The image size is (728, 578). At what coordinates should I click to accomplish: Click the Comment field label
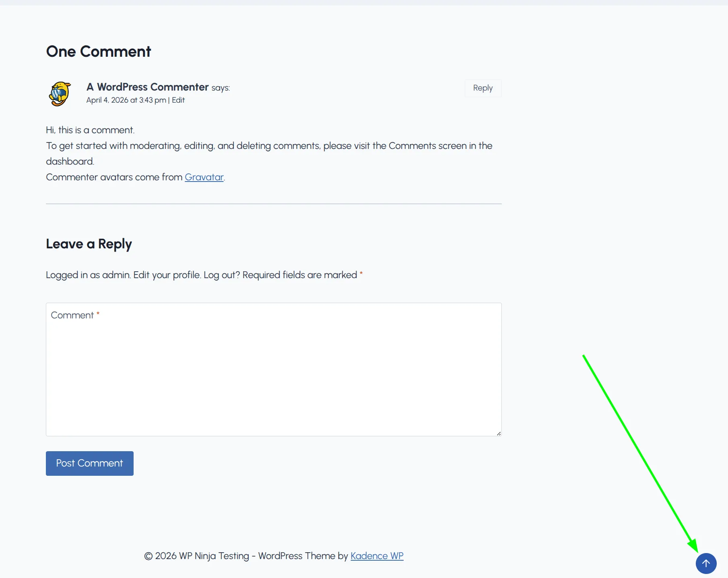click(x=73, y=315)
